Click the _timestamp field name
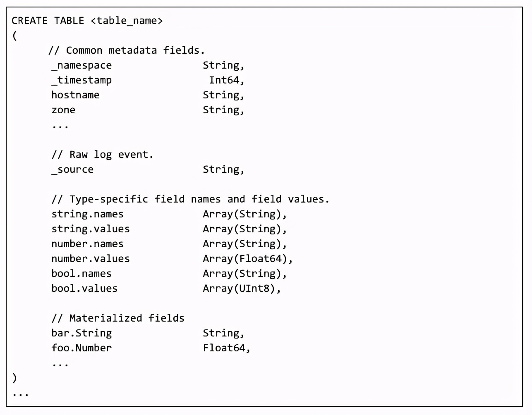Screen dimensions: 532x415 pyautogui.click(x=81, y=80)
